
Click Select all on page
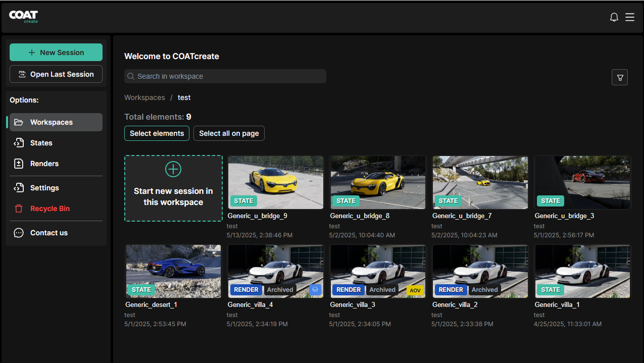229,133
